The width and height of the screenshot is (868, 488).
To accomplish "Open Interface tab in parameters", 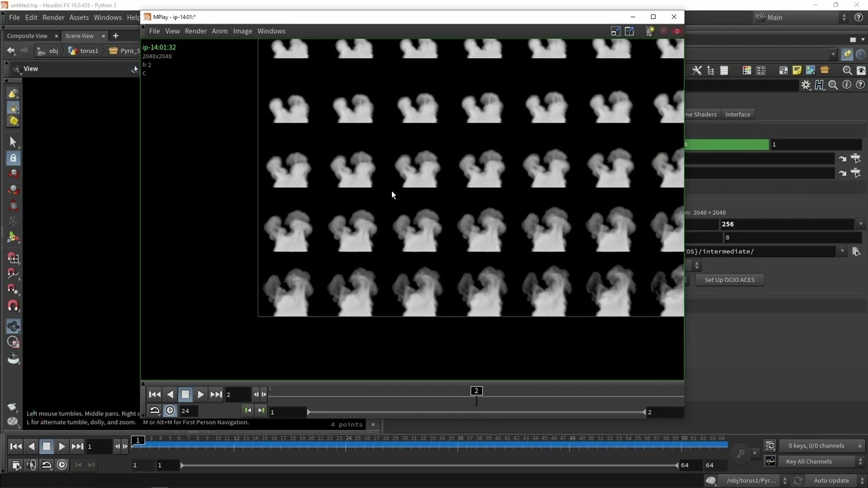I will pos(738,115).
